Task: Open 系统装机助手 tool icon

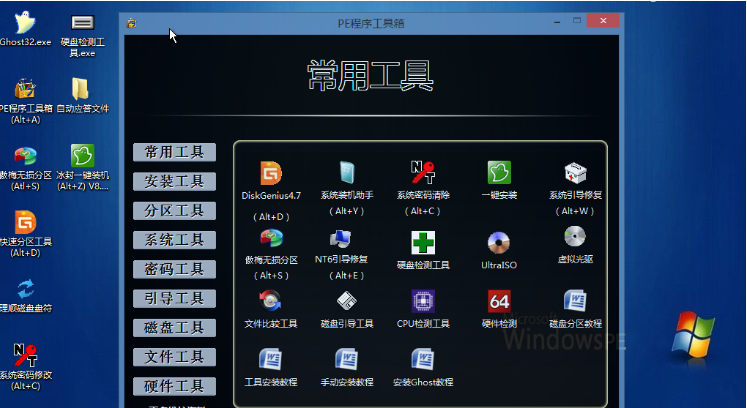Action: 347,172
